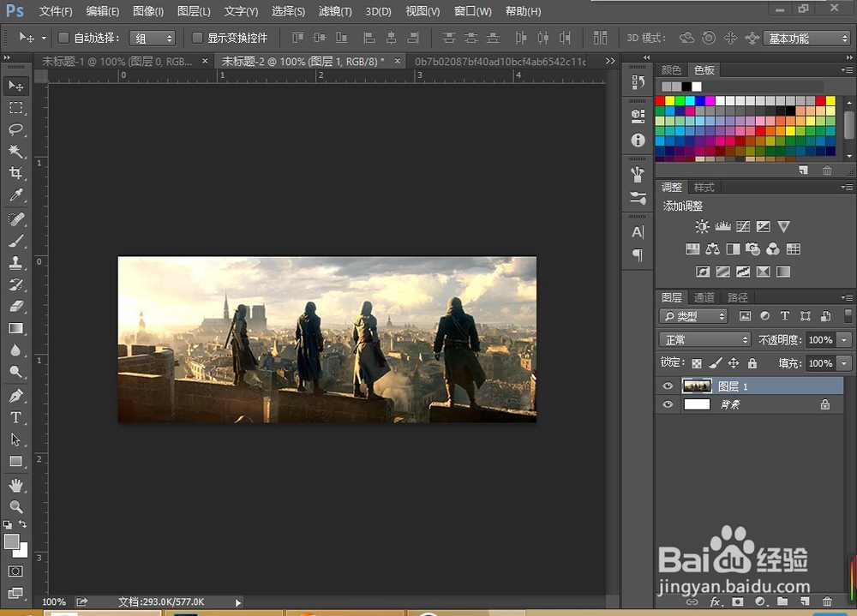Switch to the 路径 tab
This screenshot has width=857, height=616.
coord(737,297)
